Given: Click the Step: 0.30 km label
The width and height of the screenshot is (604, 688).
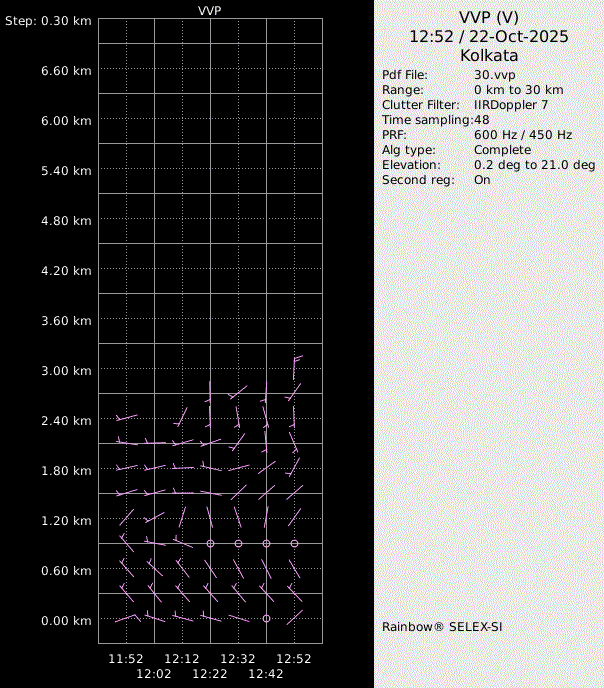Looking at the screenshot, I should pyautogui.click(x=48, y=21).
